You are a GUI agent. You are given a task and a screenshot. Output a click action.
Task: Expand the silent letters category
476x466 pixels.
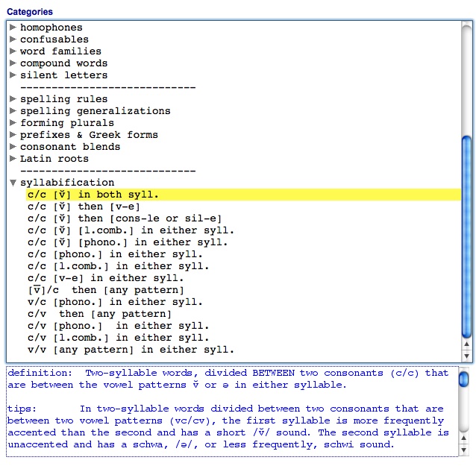click(x=13, y=75)
